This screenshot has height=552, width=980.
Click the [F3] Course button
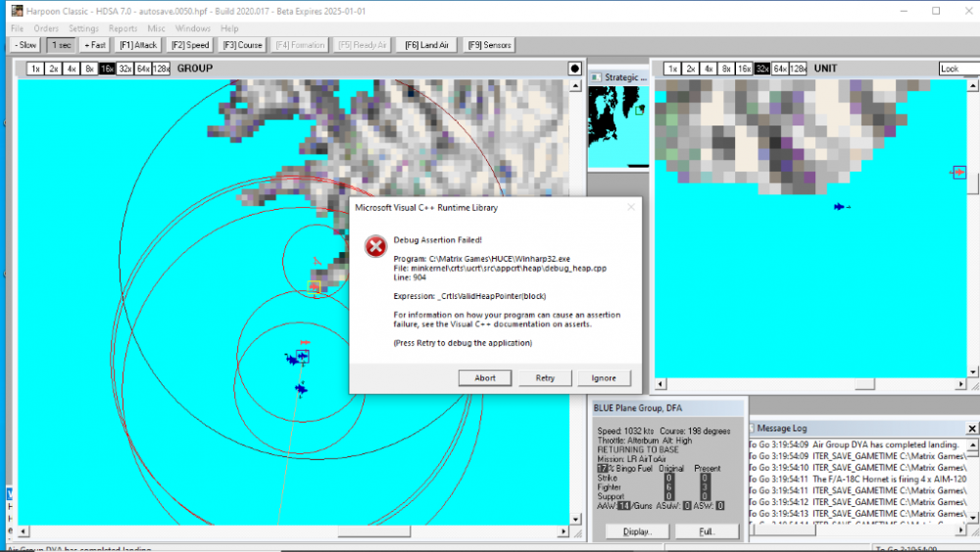pyautogui.click(x=242, y=45)
